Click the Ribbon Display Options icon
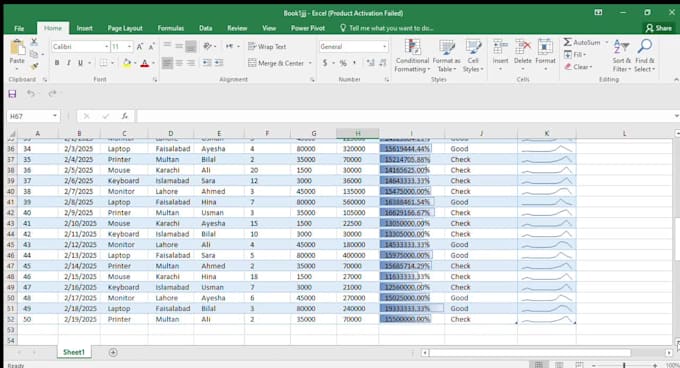The width and height of the screenshot is (680, 368). (x=598, y=13)
